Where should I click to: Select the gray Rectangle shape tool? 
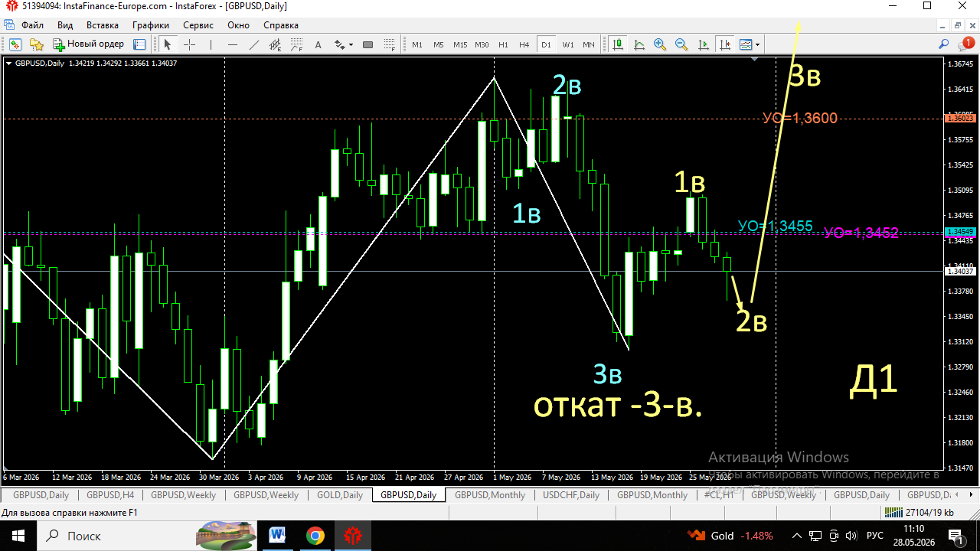(x=367, y=44)
